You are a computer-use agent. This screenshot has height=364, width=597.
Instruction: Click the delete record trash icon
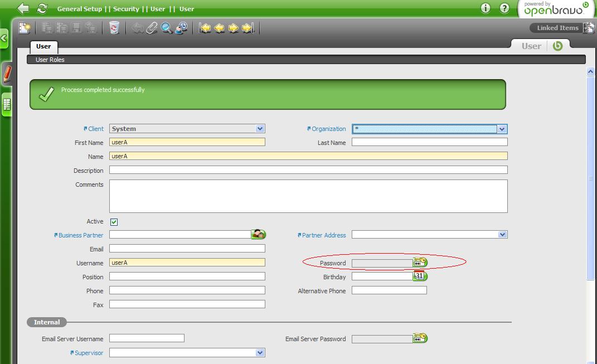[x=114, y=28]
